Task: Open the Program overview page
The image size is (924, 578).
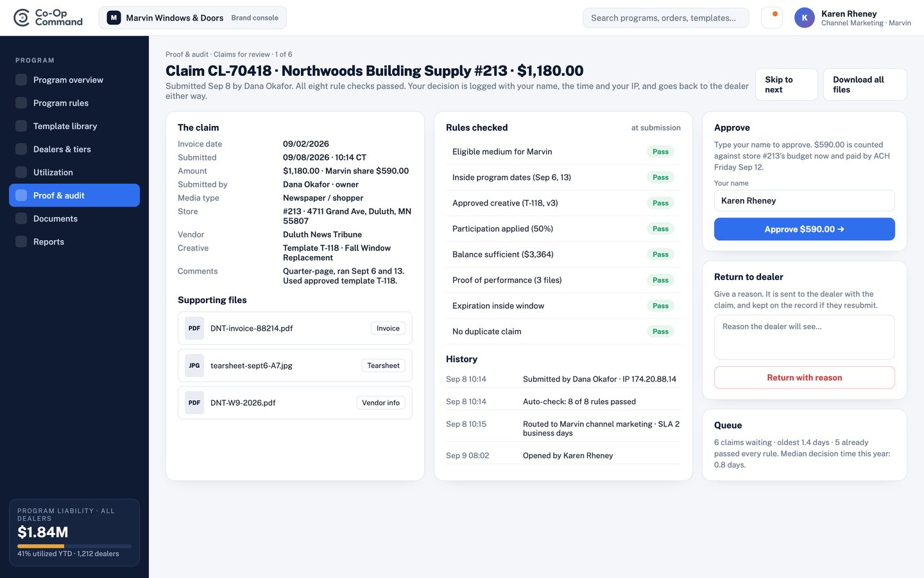Action: coord(74,80)
